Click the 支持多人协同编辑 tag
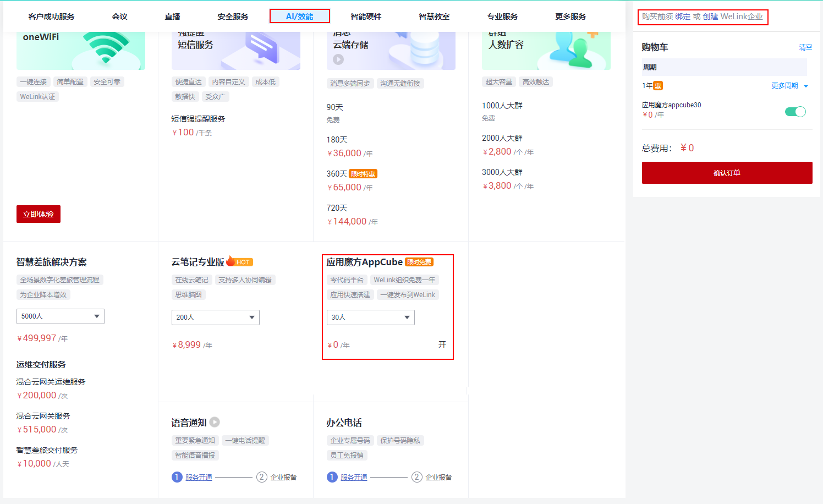This screenshot has height=504, width=823. 245,280
